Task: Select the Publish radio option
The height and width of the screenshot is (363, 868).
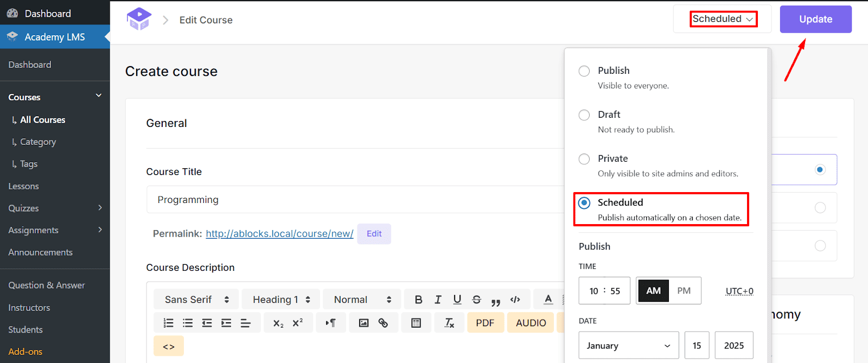Action: (x=584, y=71)
